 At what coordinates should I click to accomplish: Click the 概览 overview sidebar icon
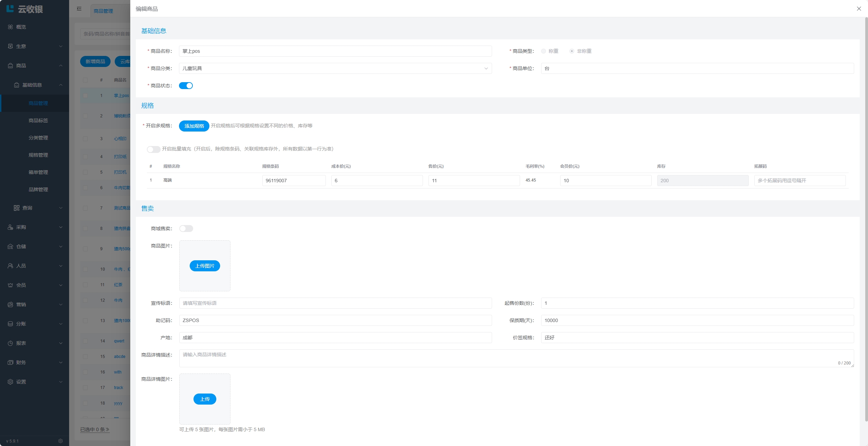point(10,27)
